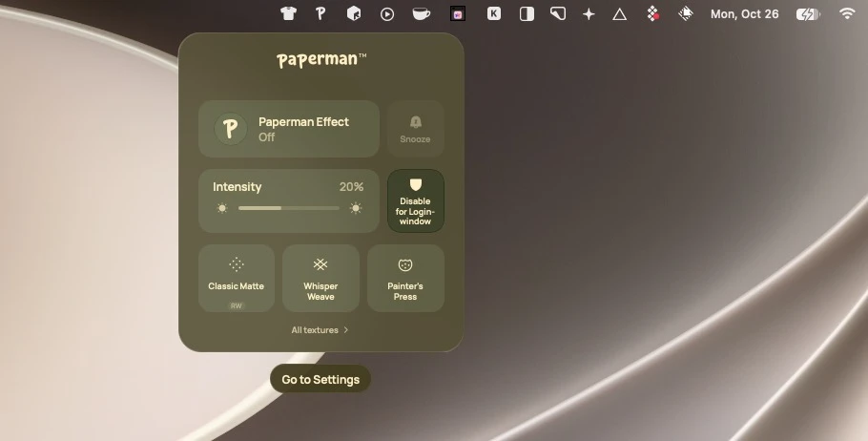Open the t-shirt icon in menu bar
868x441 pixels.
pos(288,14)
